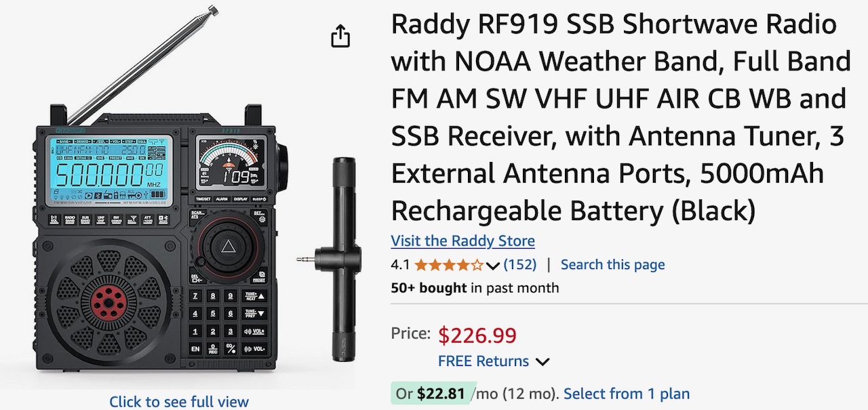Click the numeric keypad on the radio image

[228, 323]
